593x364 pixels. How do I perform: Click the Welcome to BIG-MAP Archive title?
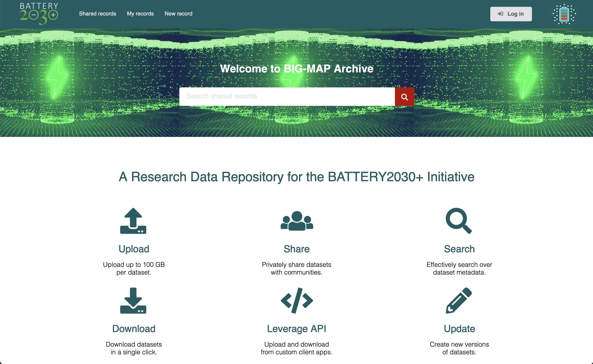coord(296,69)
